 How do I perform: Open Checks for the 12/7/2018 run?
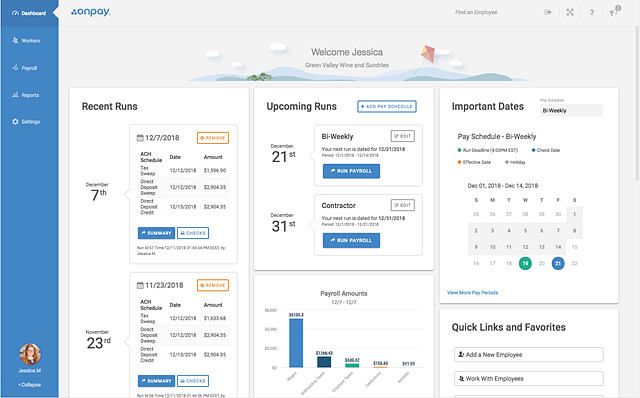pos(193,233)
